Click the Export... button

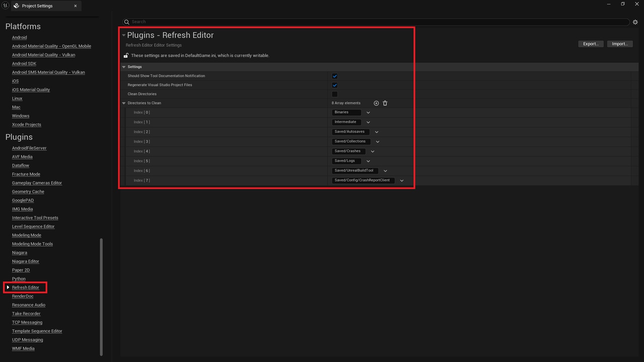591,44
